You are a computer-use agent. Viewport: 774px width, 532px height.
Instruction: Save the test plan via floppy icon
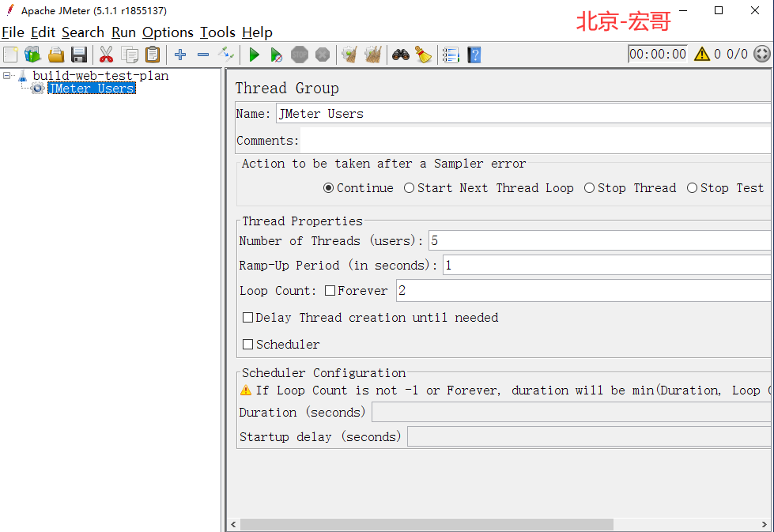pos(79,55)
